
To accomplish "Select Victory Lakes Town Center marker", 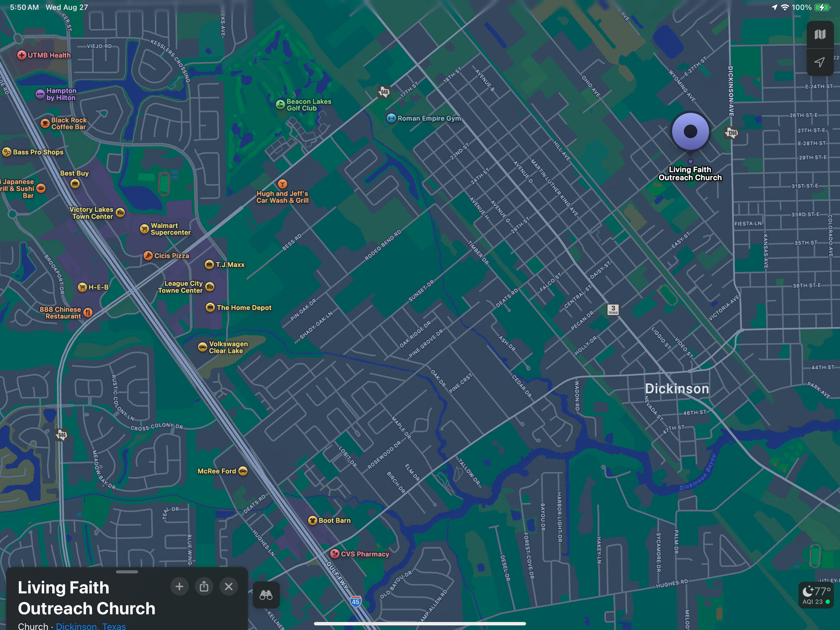I will [121, 212].
